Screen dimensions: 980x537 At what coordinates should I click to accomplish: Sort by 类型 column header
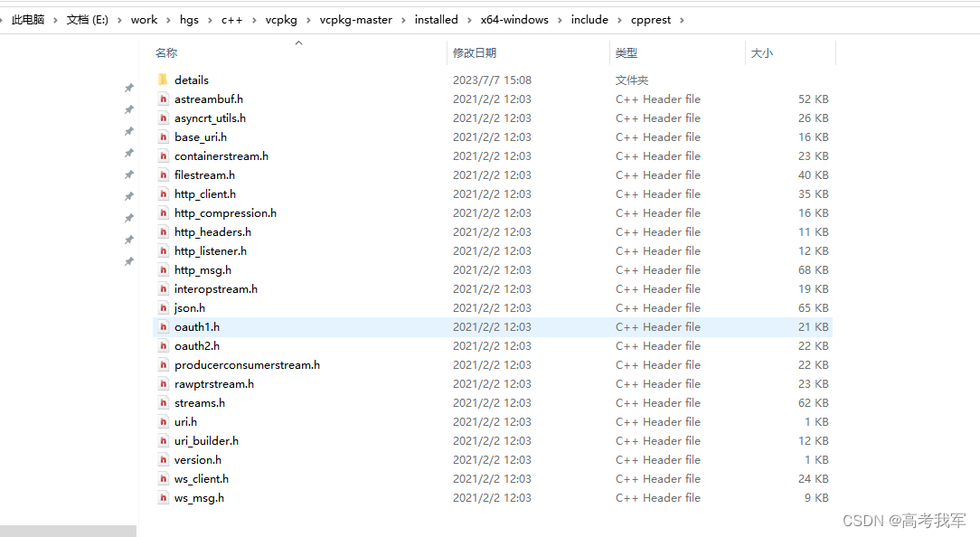tap(627, 53)
